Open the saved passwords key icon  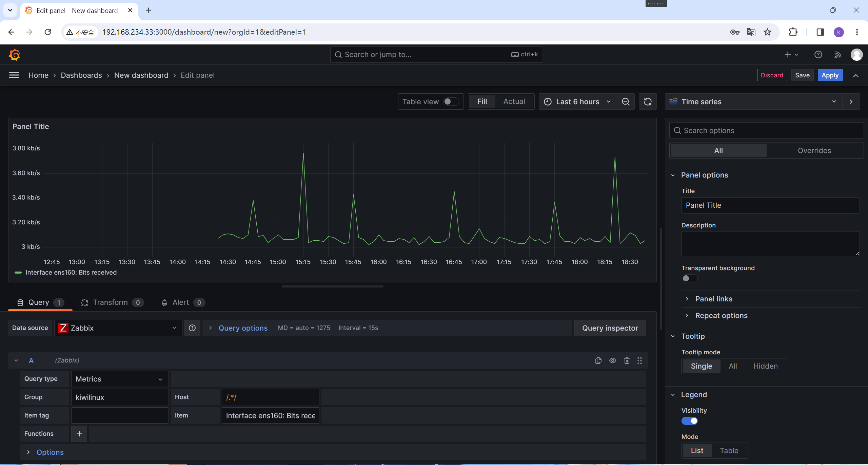tap(735, 32)
